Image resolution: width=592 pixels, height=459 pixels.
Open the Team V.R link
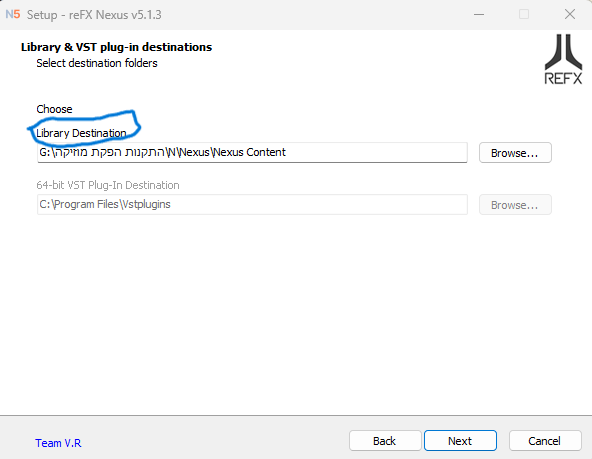[x=58, y=443]
